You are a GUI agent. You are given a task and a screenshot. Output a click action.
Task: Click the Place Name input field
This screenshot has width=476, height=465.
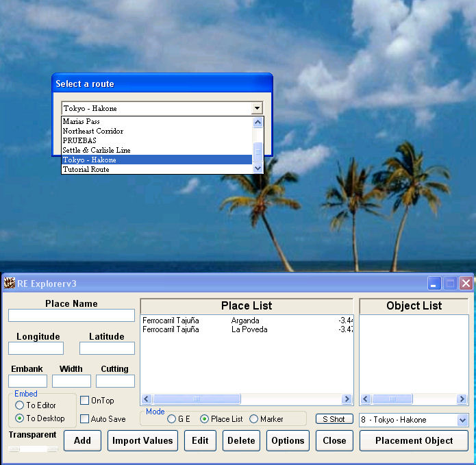71,315
